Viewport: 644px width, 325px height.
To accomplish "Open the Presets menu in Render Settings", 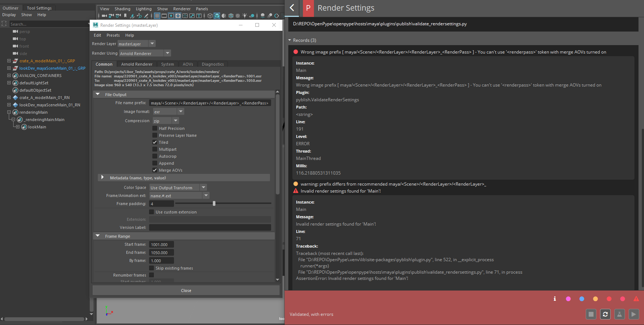I will pyautogui.click(x=113, y=35).
